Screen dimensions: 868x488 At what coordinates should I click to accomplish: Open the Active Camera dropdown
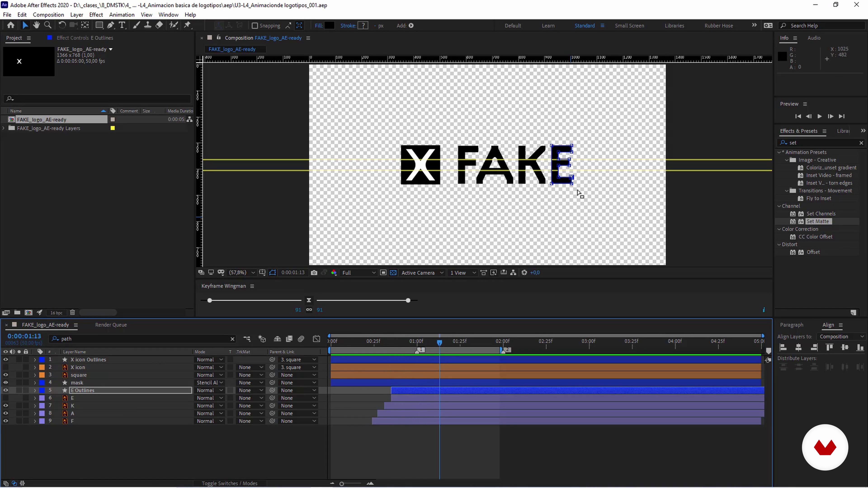click(422, 272)
